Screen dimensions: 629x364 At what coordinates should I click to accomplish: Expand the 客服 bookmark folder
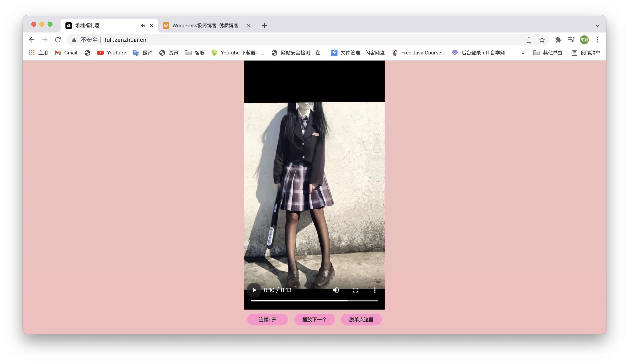tap(195, 53)
